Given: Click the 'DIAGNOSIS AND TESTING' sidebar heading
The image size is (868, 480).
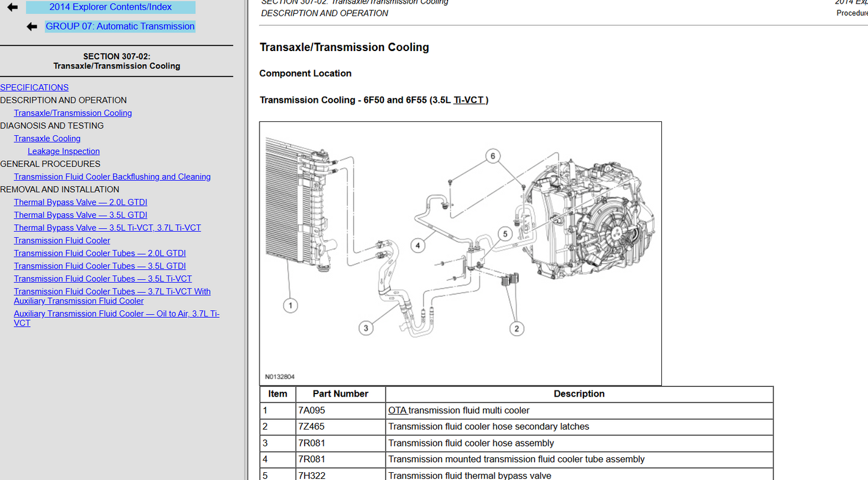Looking at the screenshot, I should [52, 126].
